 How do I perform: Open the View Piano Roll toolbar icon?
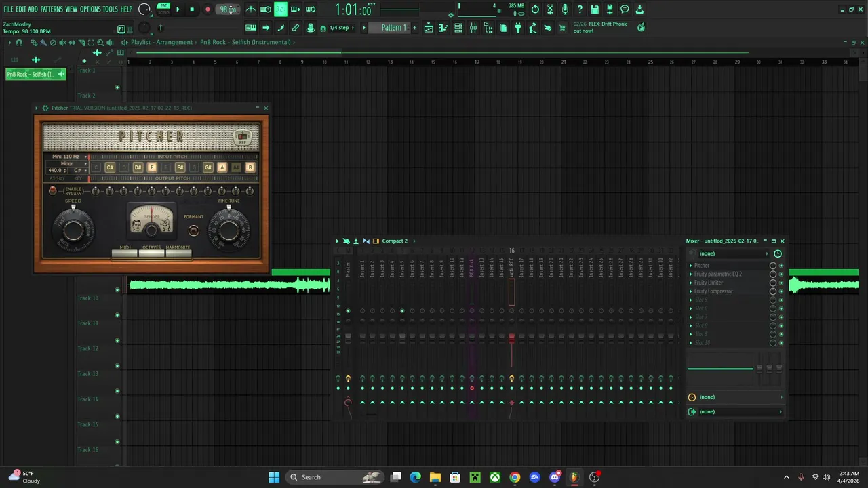point(443,28)
